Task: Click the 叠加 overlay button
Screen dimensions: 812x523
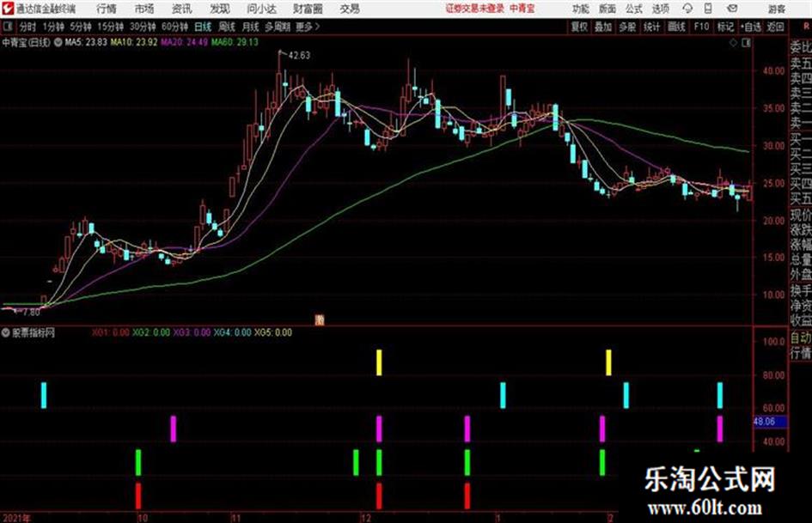Action: [x=603, y=27]
